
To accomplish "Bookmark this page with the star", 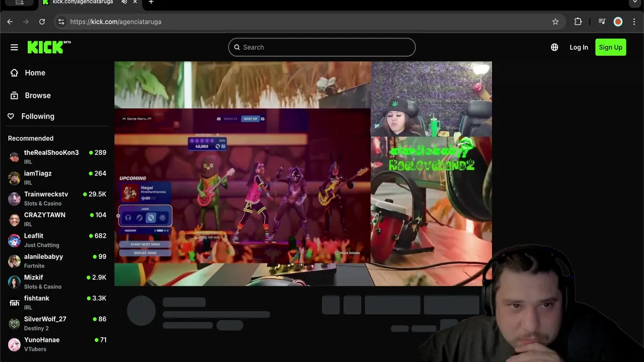I will click(555, 22).
